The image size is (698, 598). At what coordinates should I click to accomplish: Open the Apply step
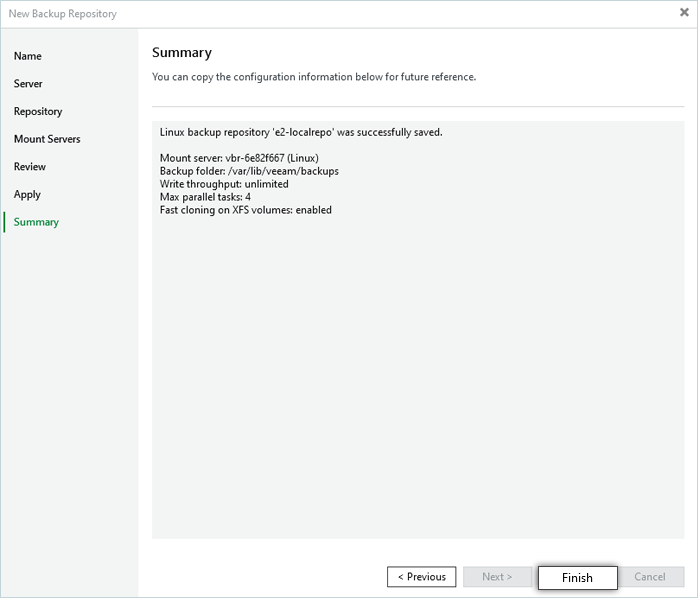click(27, 194)
